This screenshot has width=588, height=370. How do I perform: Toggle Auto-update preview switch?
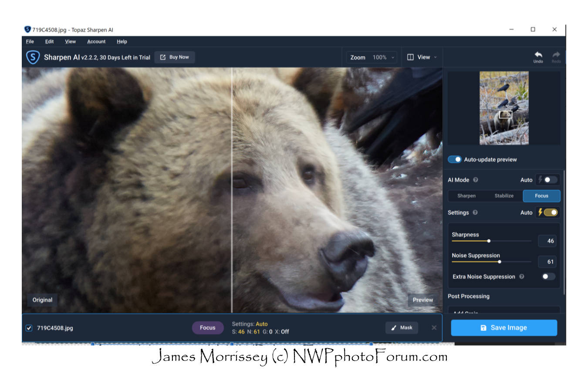[455, 159]
